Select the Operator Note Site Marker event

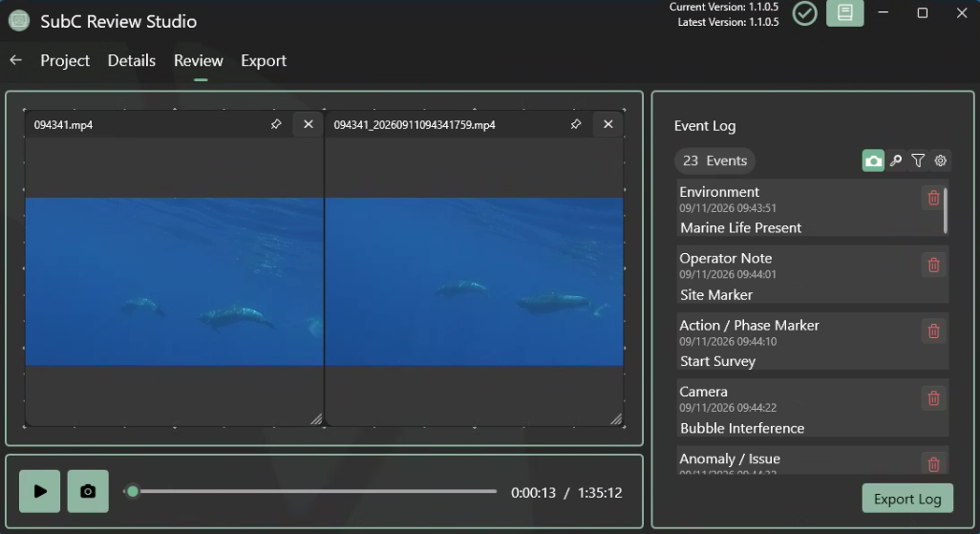point(813,275)
